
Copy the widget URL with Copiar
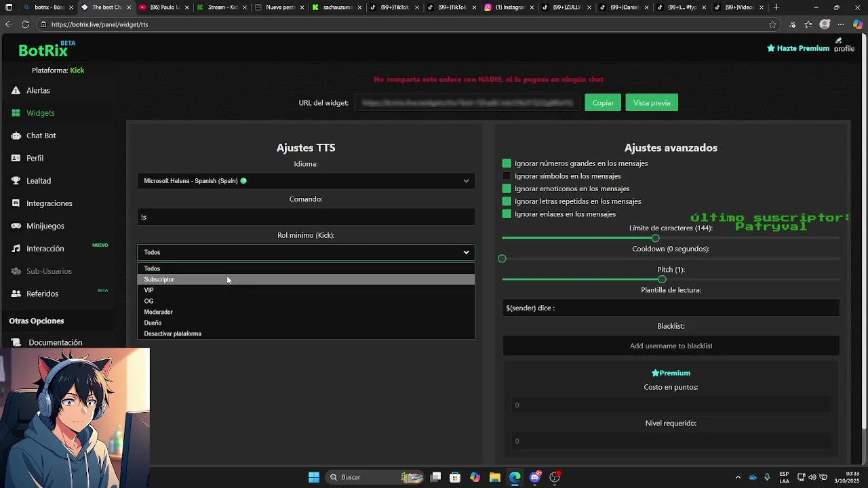(x=603, y=103)
